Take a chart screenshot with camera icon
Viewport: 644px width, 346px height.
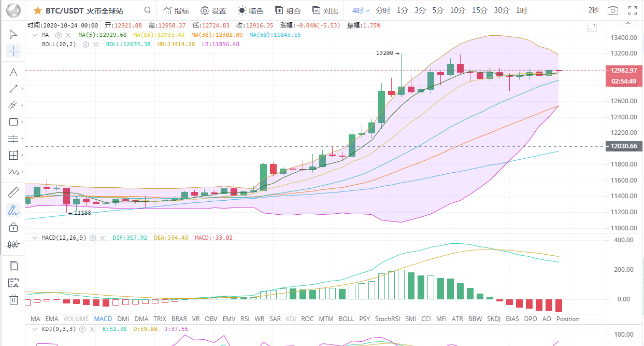(613, 10)
